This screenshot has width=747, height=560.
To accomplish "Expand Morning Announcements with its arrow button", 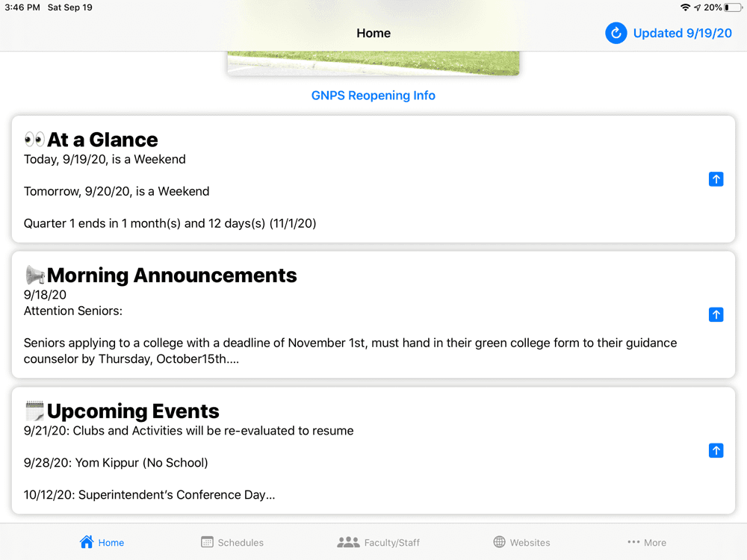I will click(x=716, y=315).
